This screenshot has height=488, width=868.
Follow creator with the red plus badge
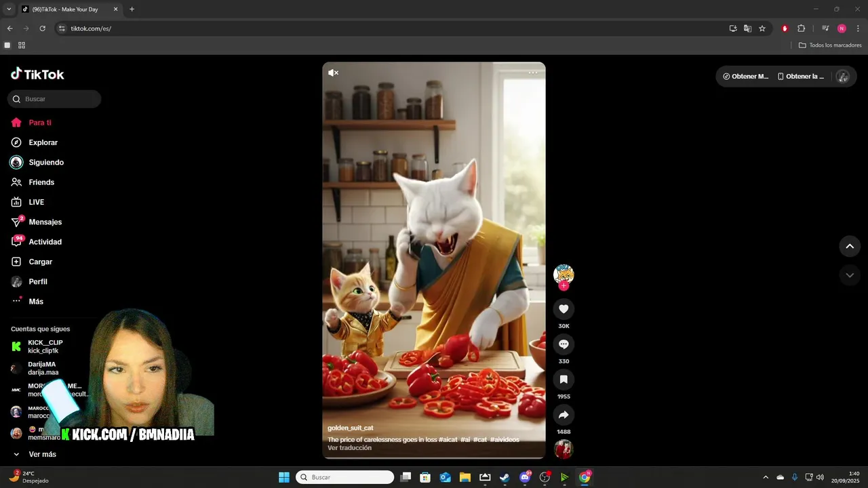pos(564,286)
